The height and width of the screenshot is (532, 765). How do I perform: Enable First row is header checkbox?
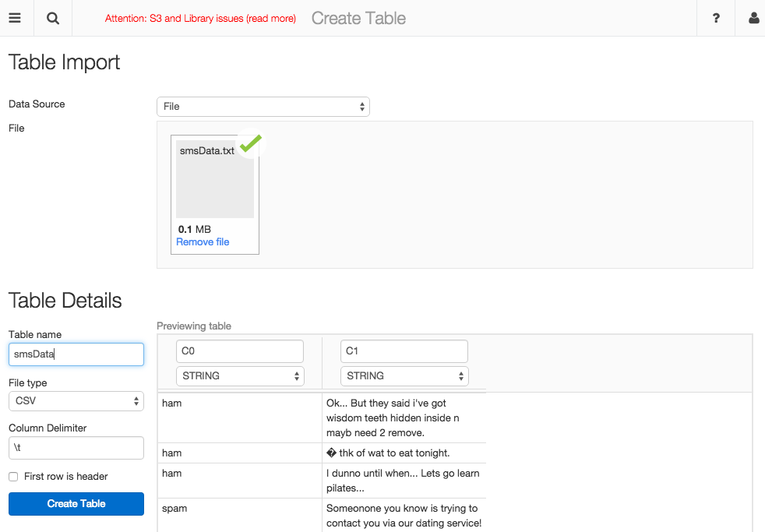tap(13, 477)
